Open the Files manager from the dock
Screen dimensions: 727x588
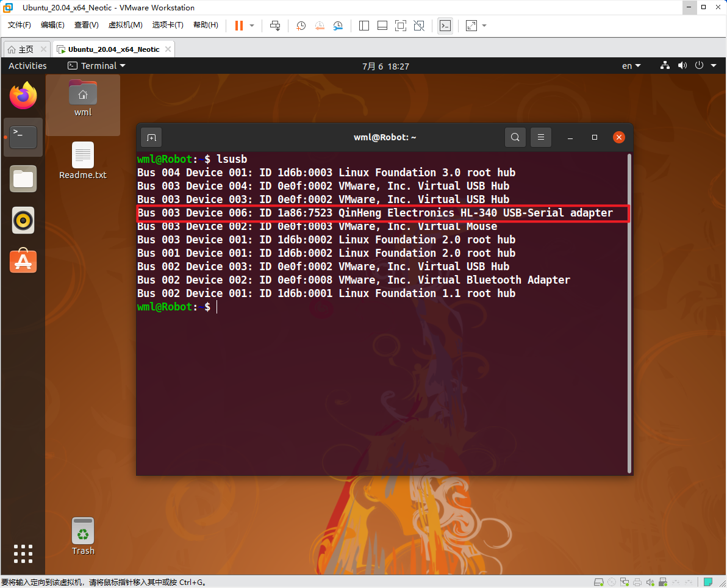23,179
